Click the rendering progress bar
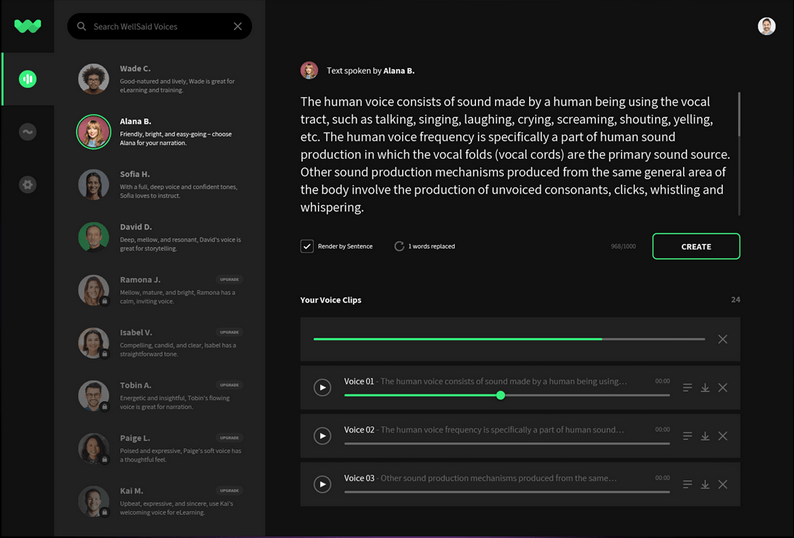The image size is (794, 538). tap(509, 339)
